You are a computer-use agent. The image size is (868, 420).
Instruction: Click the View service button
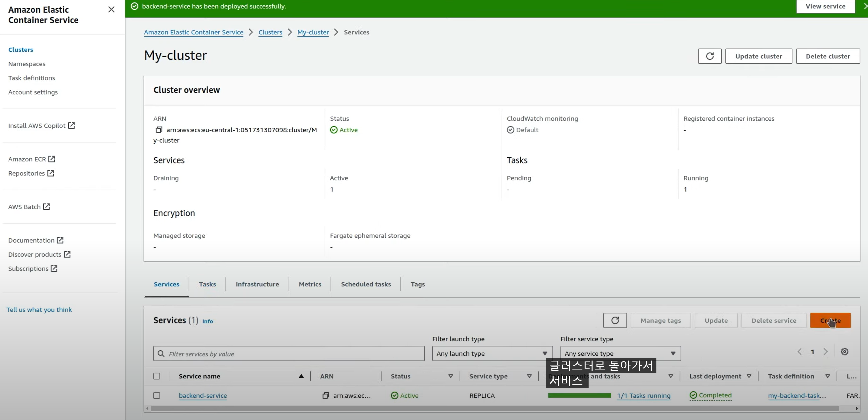click(x=825, y=6)
